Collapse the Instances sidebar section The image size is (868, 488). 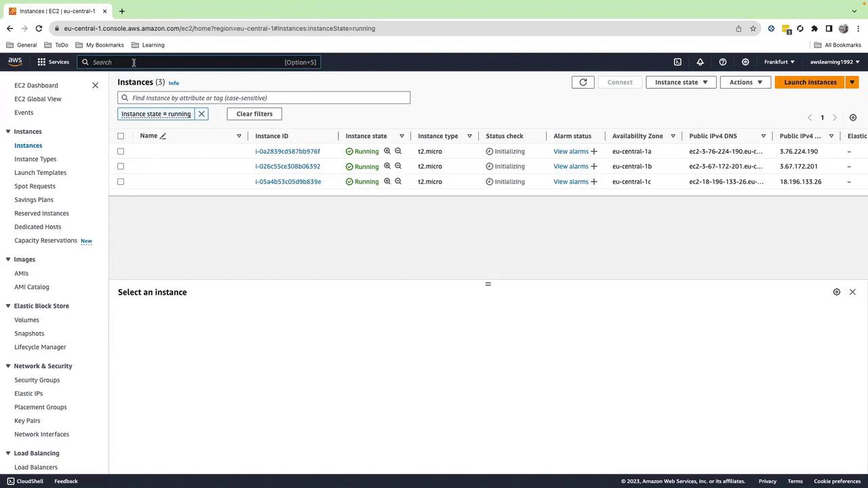pos(7,131)
